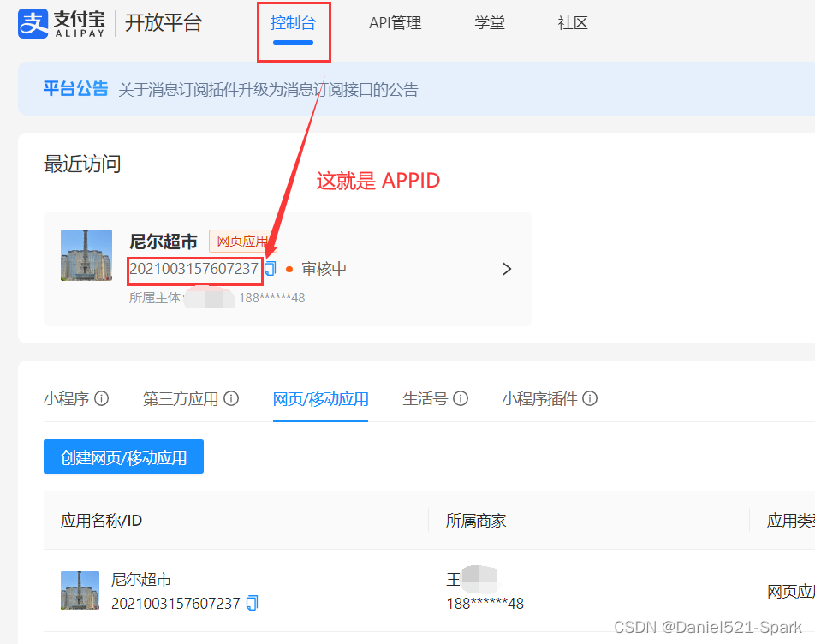Open the API管理 tab
Screen dimensions: 815x644
tap(395, 23)
